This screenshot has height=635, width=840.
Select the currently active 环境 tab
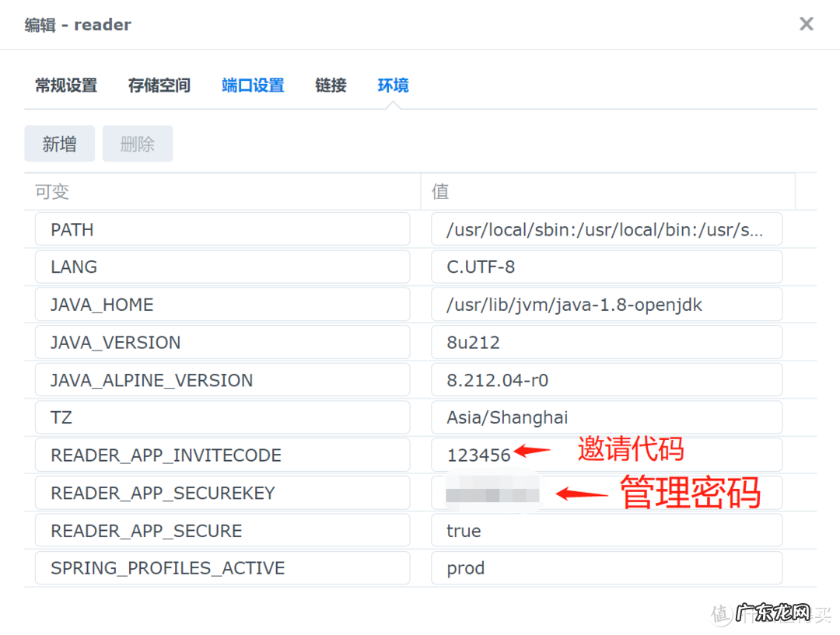pos(393,85)
